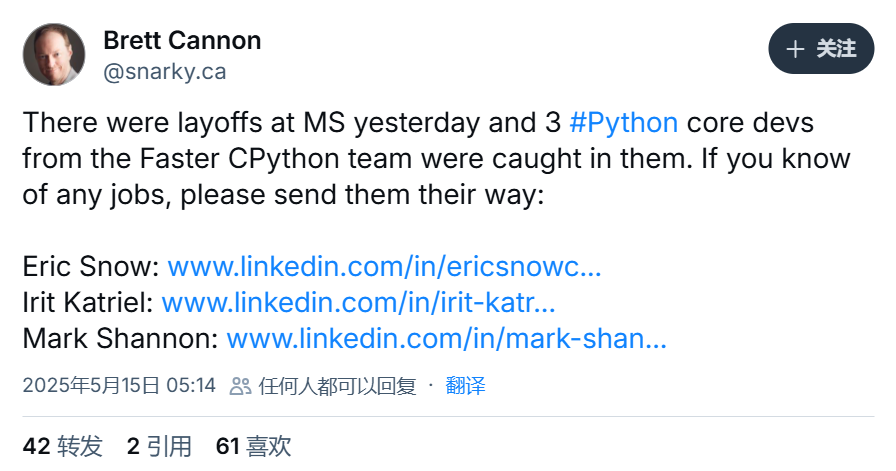
Task: Open the #Python hashtag
Action: coord(624,124)
